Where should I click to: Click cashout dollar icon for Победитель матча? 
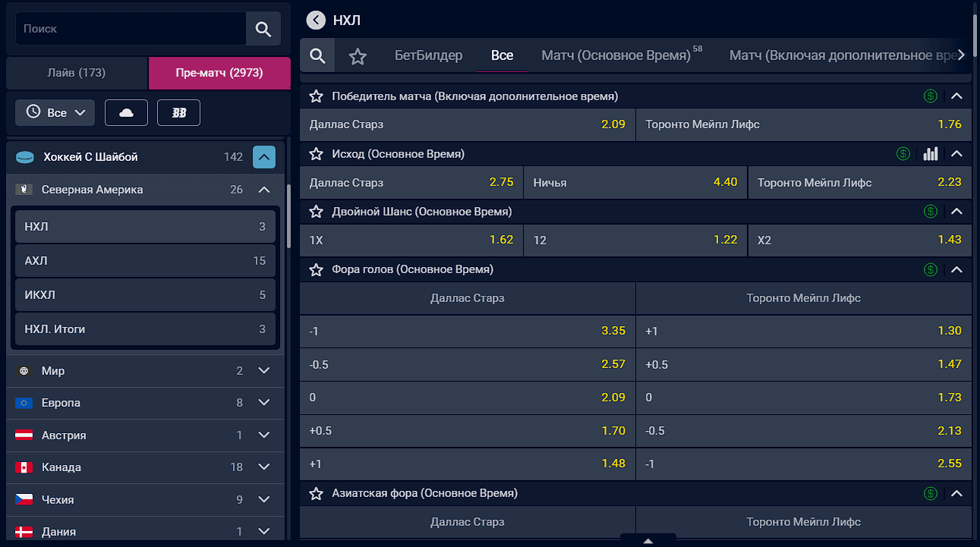tap(931, 96)
